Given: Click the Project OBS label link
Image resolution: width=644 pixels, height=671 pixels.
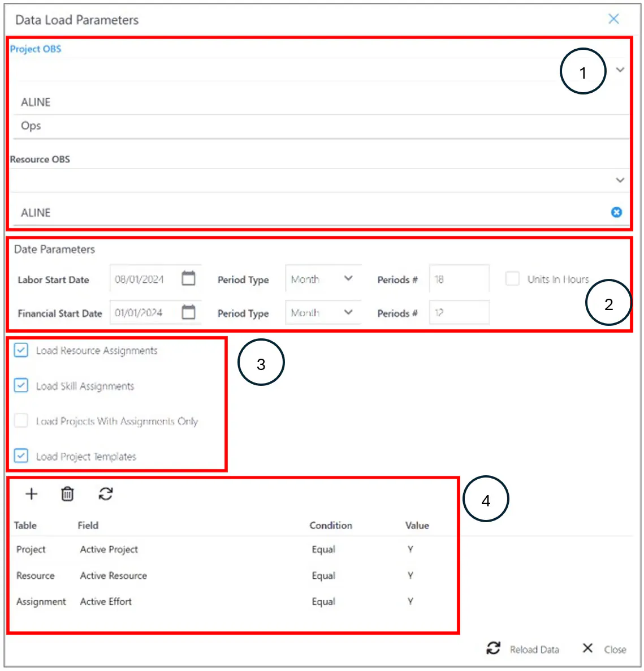Looking at the screenshot, I should click(x=36, y=49).
